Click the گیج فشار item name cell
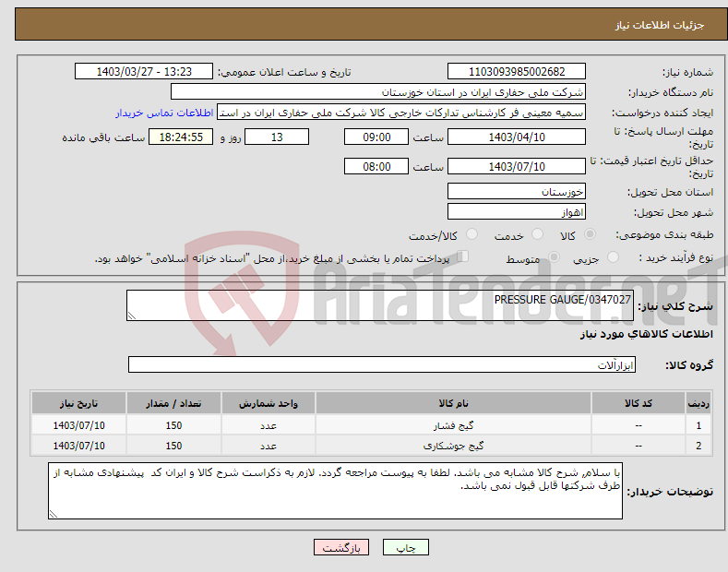The width and height of the screenshot is (728, 572). [x=453, y=425]
